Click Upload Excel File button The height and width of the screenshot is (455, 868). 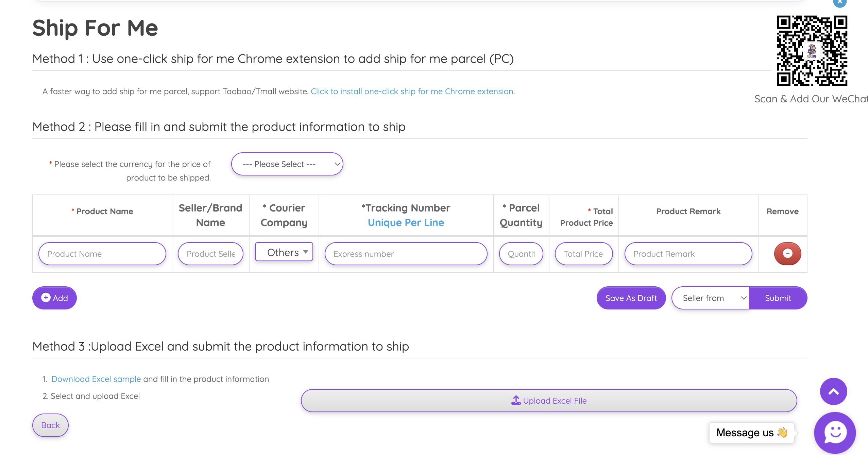click(x=549, y=401)
